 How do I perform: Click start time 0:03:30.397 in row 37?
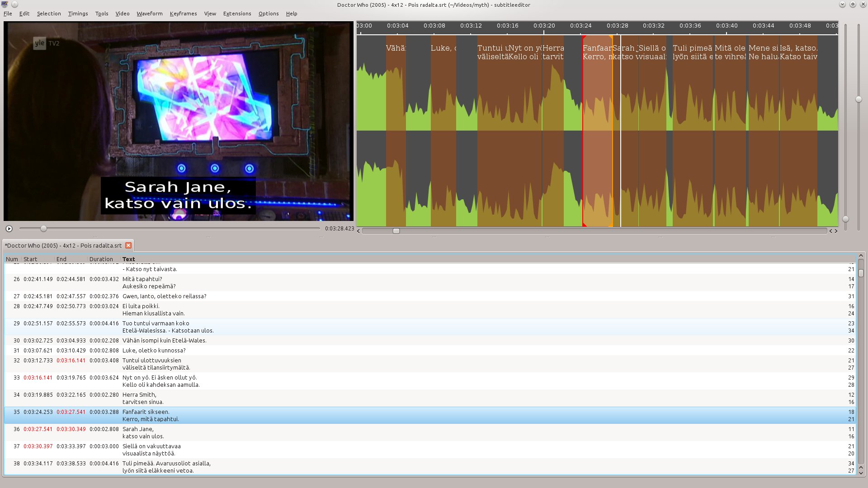[38, 446]
